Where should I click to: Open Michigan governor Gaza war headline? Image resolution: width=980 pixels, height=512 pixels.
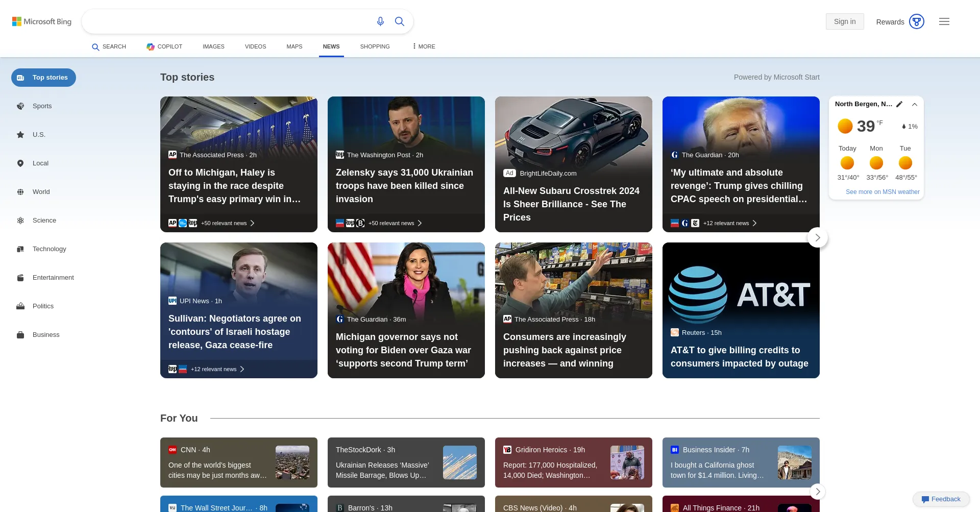pyautogui.click(x=403, y=350)
